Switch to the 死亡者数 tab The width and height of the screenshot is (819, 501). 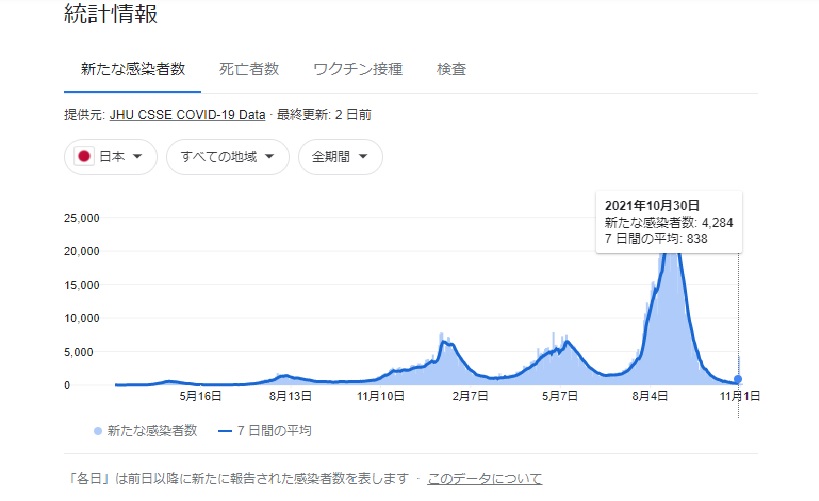(249, 69)
